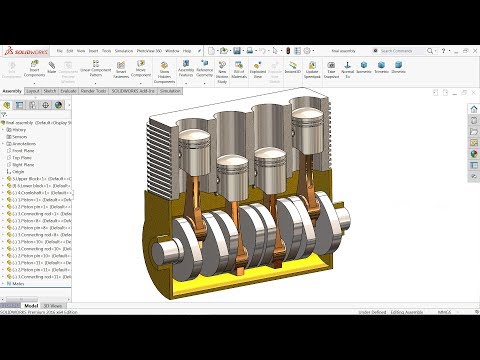480x360 pixels.
Task: Open PropertyManager panel tab
Action: [20, 105]
